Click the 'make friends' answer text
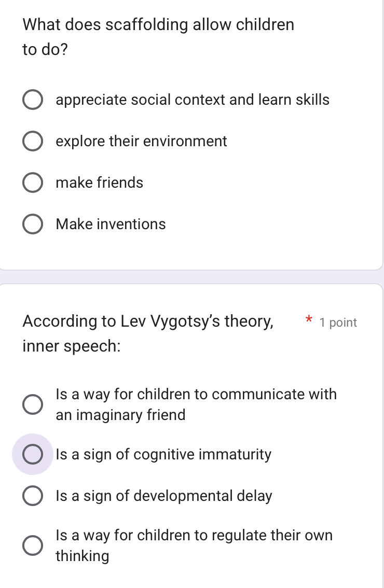The width and height of the screenshot is (384, 588). (100, 183)
